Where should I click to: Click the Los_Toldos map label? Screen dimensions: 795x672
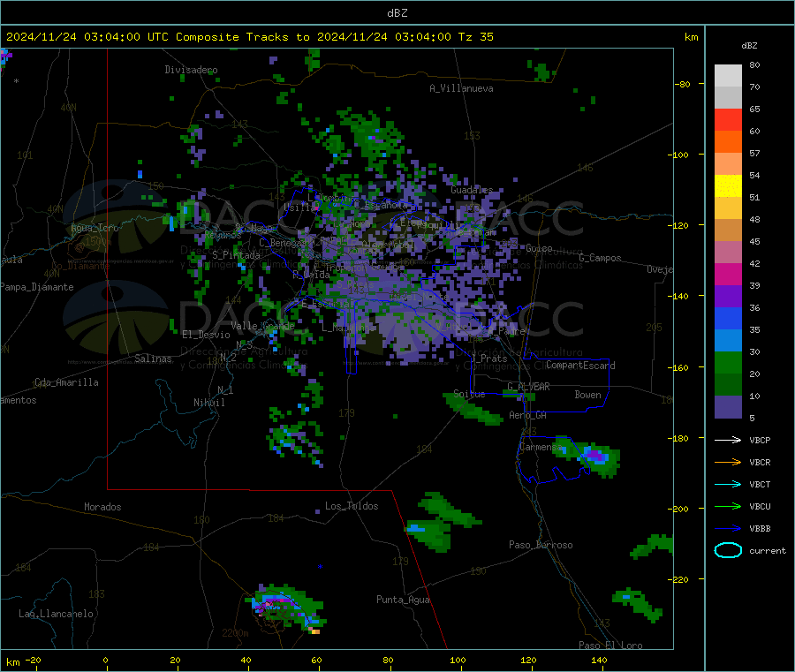(352, 506)
